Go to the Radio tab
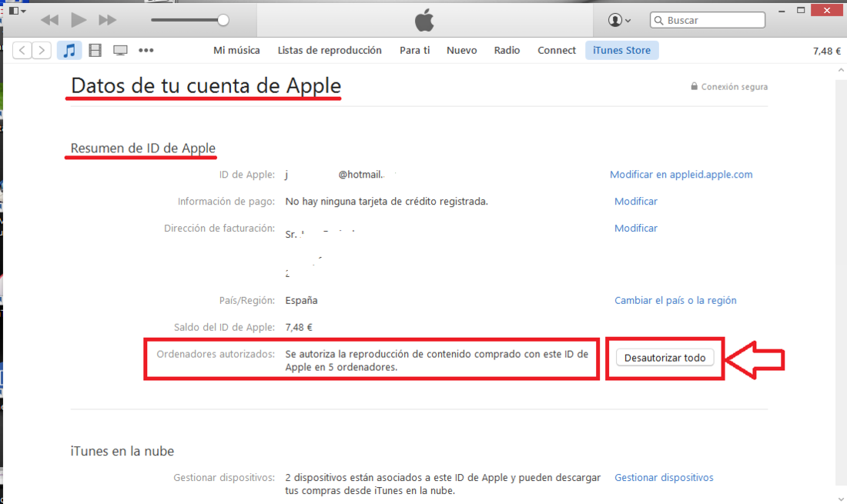Image resolution: width=847 pixels, height=504 pixels. [507, 50]
